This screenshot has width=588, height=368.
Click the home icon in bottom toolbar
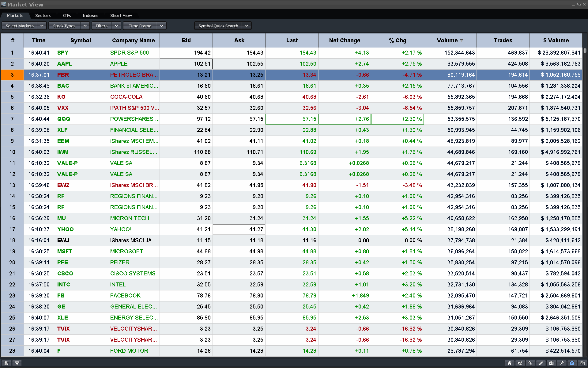click(510, 363)
